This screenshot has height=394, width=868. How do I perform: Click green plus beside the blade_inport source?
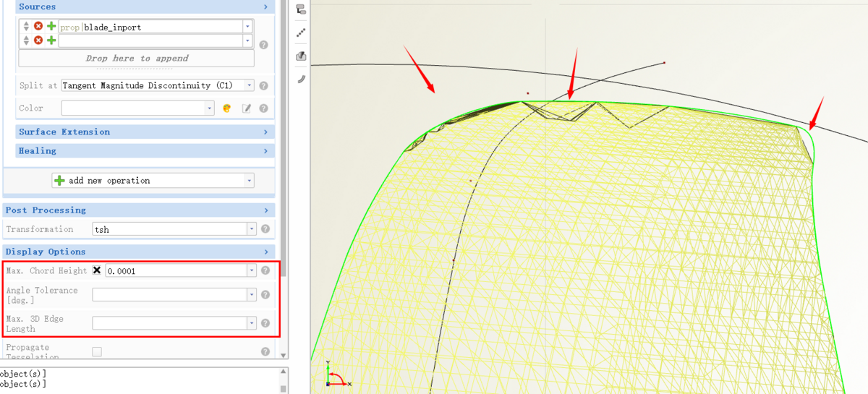51,27
